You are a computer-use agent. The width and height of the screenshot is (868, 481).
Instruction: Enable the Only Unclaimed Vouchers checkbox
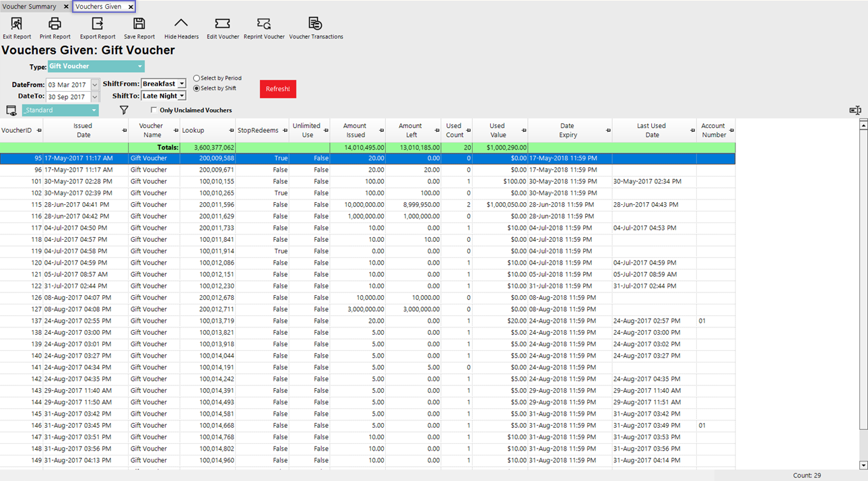154,110
